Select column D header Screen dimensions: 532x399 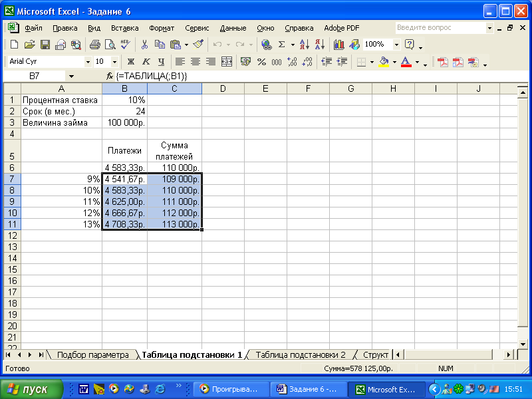pos(223,89)
